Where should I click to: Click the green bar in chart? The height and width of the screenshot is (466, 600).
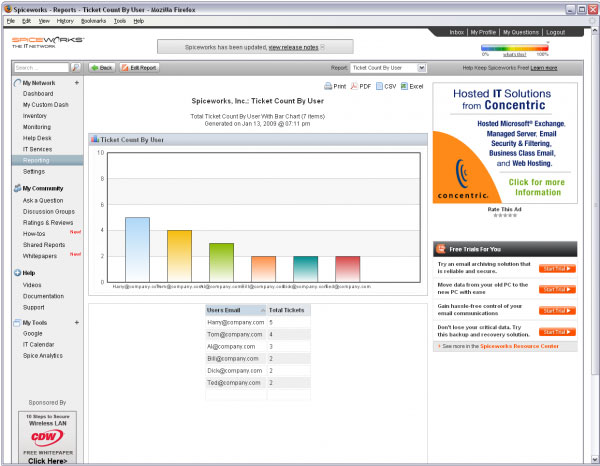(x=222, y=262)
